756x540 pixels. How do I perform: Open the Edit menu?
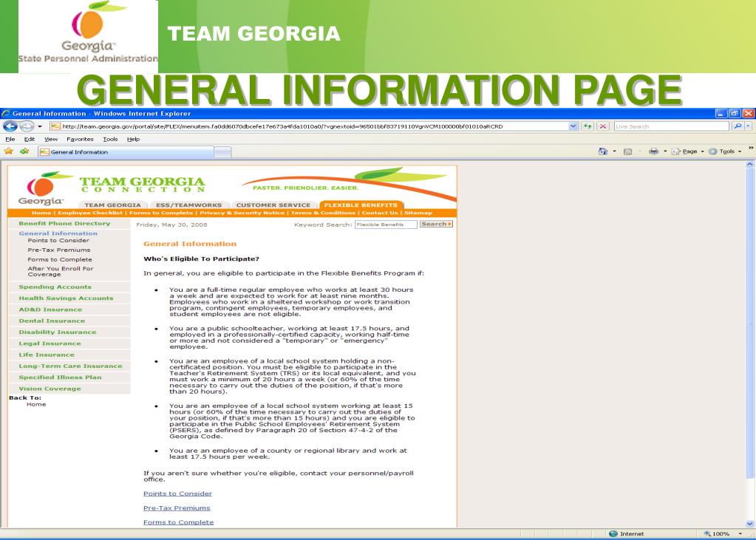pyautogui.click(x=30, y=139)
